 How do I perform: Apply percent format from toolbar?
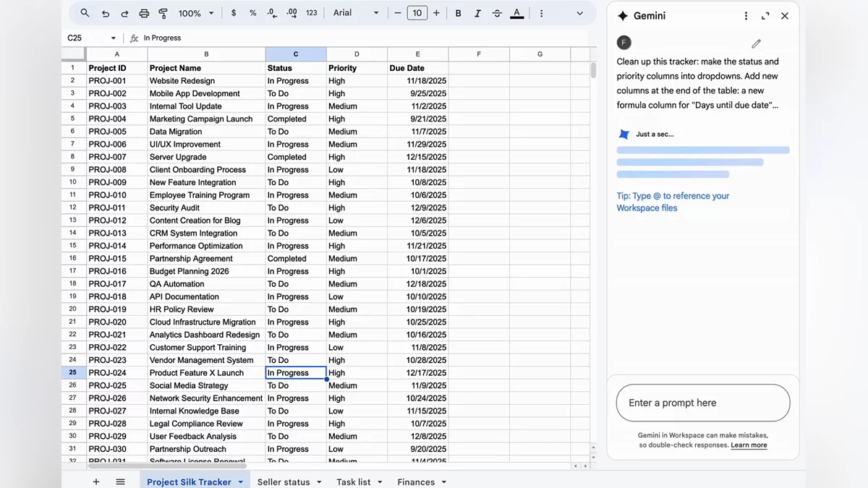252,13
